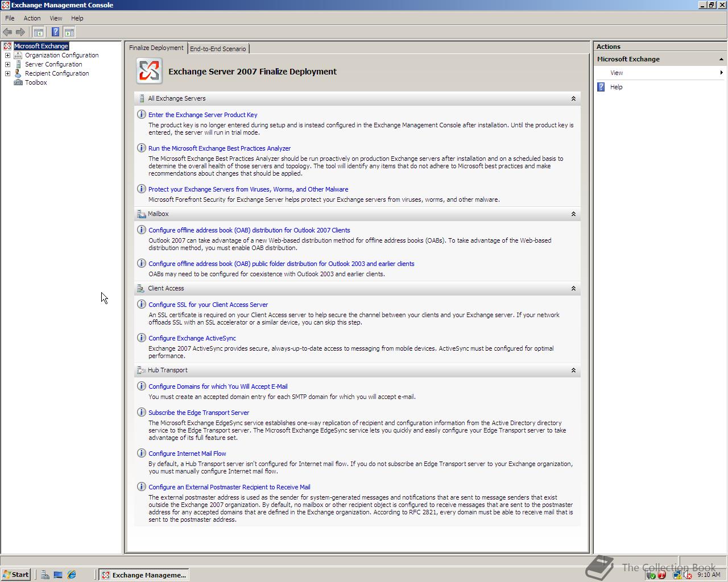
Task: Click info icon beside OAB distribution Outlook 2007
Action: (x=142, y=230)
